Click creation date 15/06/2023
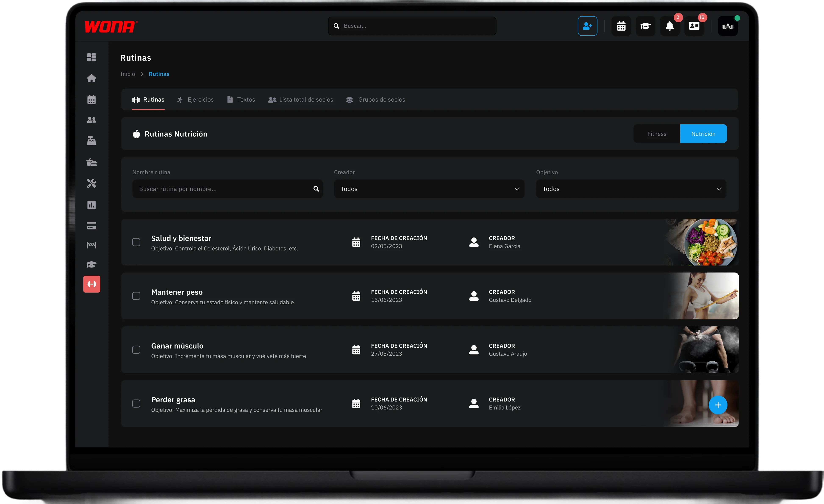 (x=386, y=300)
